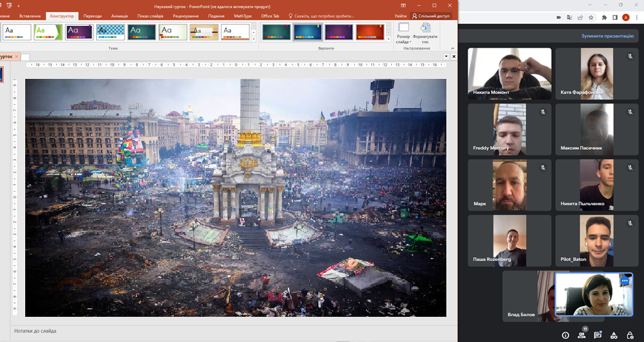Open three-dot options on self-view tile
Image resolution: width=644 pixels, height=342 pixels.
(x=624, y=282)
